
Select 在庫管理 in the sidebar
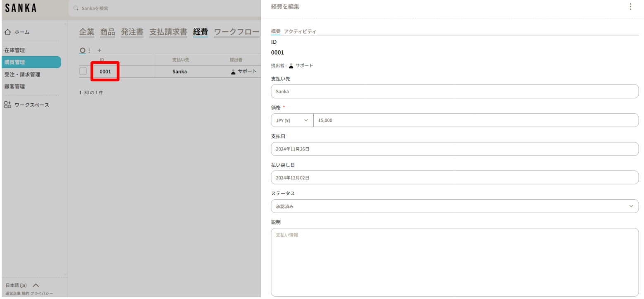coord(15,50)
